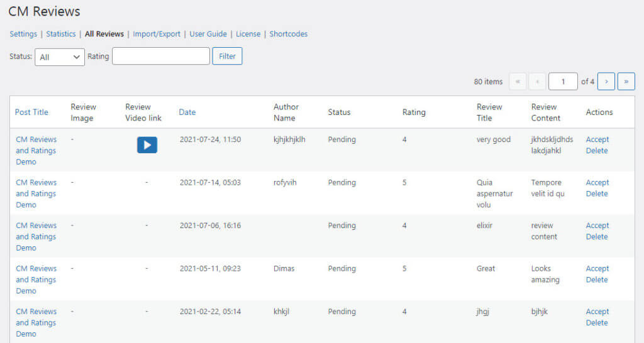Image resolution: width=644 pixels, height=343 pixels.
Task: Click Pending status in the Dimas row
Action: pyautogui.click(x=341, y=269)
